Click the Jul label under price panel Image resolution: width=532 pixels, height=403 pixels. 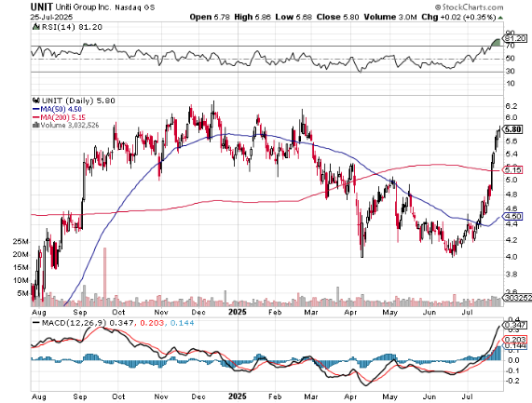click(x=468, y=312)
